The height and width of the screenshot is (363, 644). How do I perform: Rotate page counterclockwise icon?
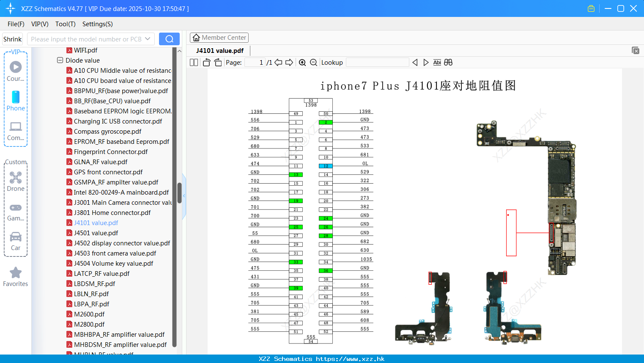tap(206, 62)
